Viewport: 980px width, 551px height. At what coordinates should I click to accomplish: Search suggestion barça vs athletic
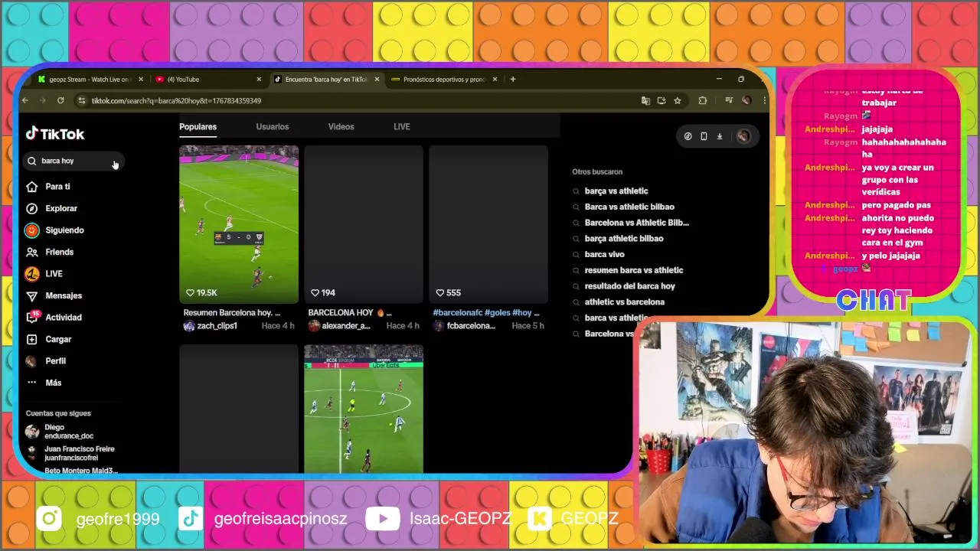pyautogui.click(x=616, y=191)
